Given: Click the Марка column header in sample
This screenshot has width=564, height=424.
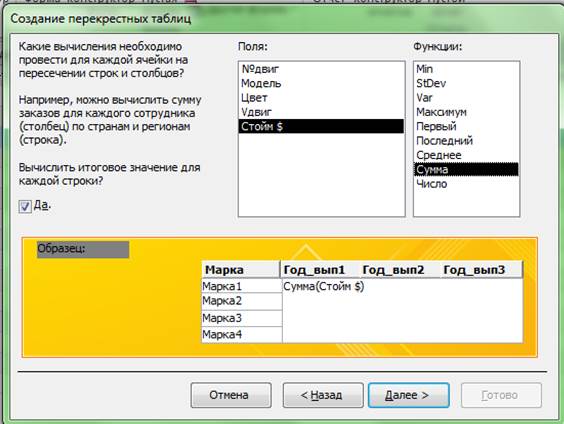Looking at the screenshot, I should click(x=241, y=270).
